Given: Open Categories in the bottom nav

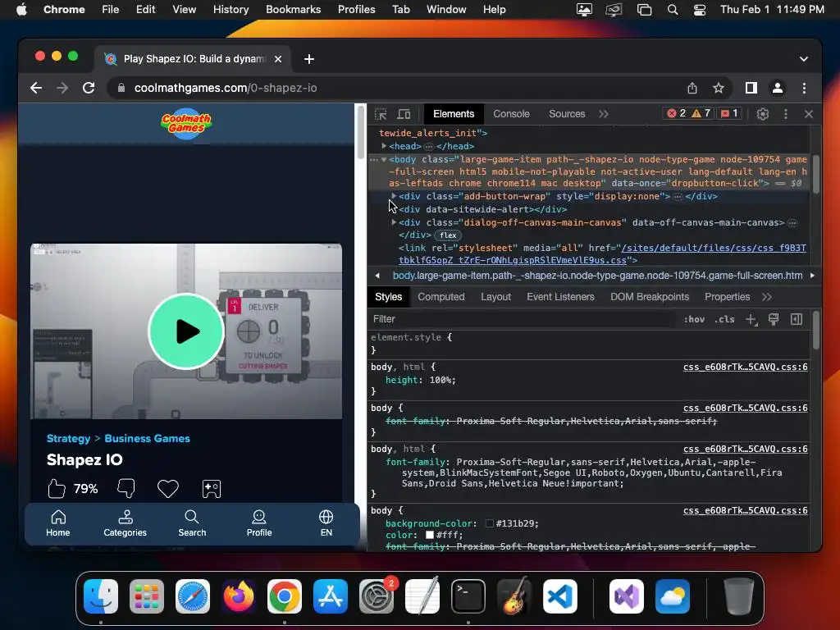Looking at the screenshot, I should click(x=125, y=523).
